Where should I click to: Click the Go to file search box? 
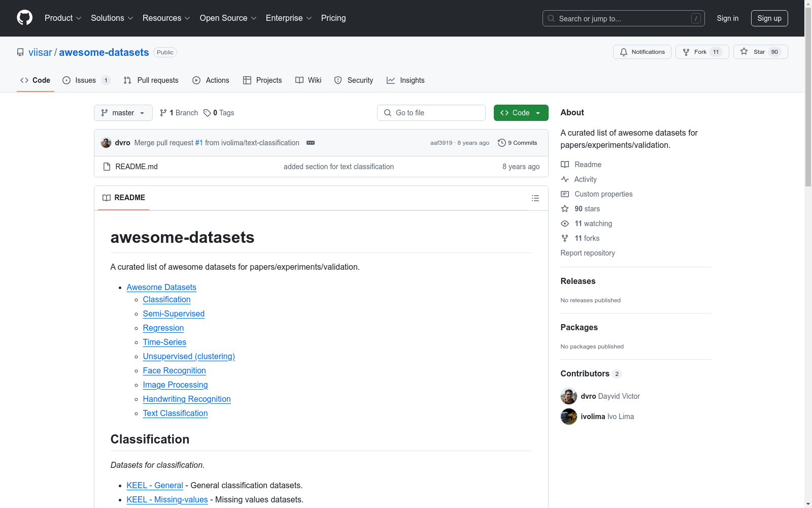431,113
